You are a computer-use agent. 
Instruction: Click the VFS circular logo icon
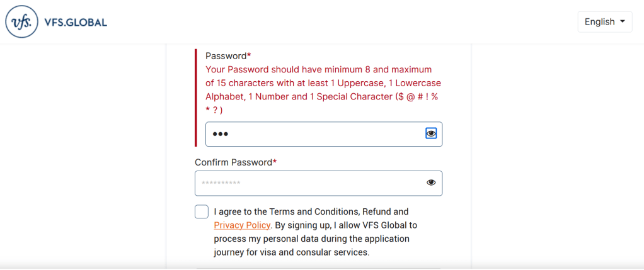point(21,22)
